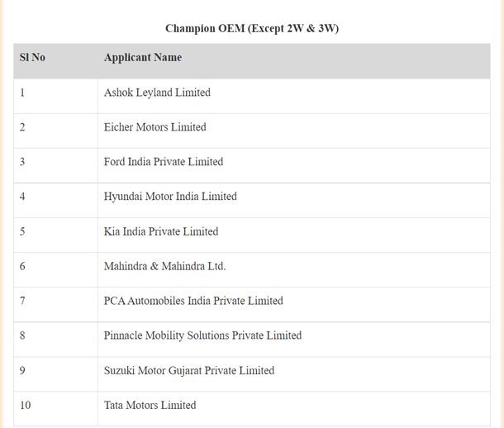Click Suzuki Motor Gujarat Private Limited
504x428 pixels.
coord(189,370)
